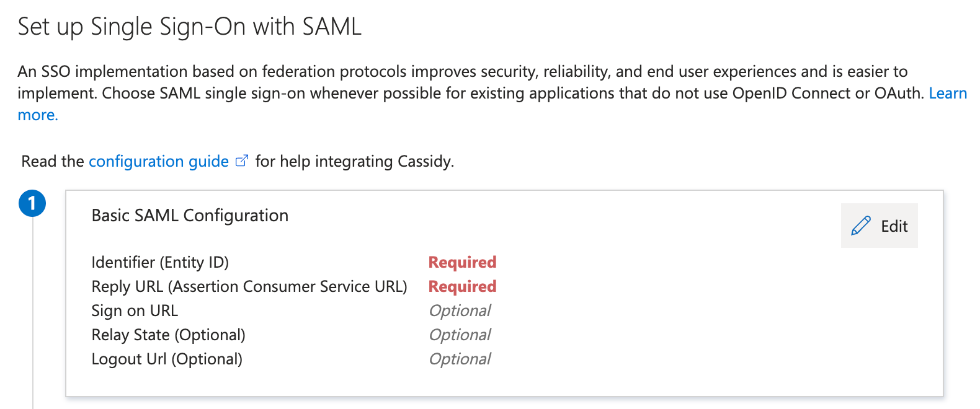Click the Reply URL field label
Viewport: 980px width, 409px height.
(249, 286)
